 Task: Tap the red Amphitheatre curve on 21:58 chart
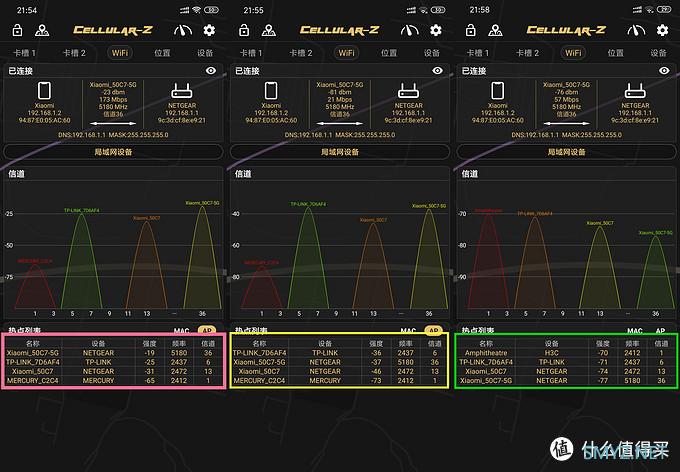488,260
